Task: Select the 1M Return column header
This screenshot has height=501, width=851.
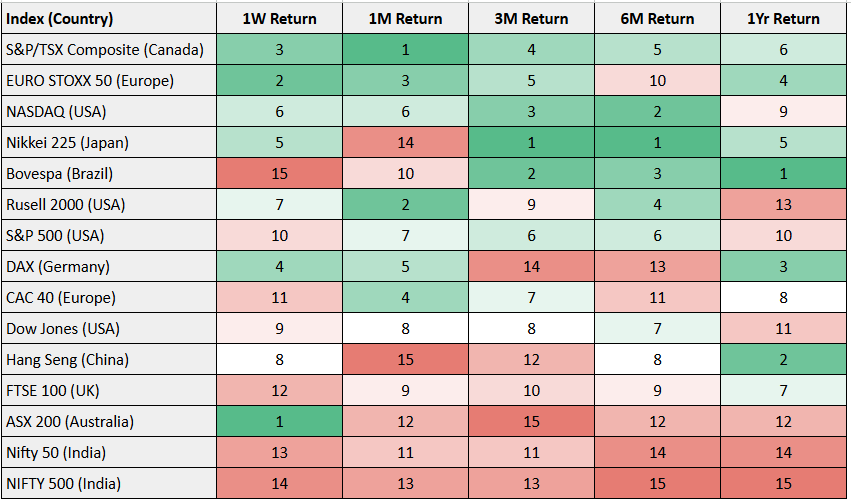Action: point(406,18)
